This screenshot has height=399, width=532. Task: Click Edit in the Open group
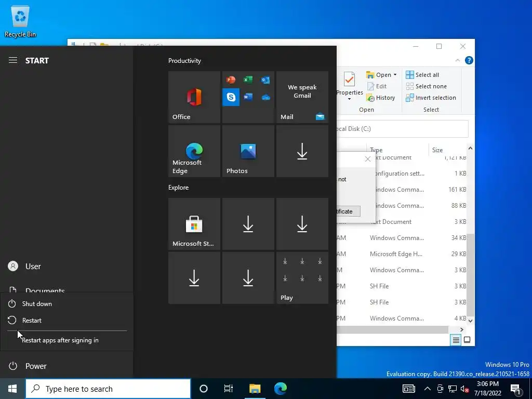377,86
